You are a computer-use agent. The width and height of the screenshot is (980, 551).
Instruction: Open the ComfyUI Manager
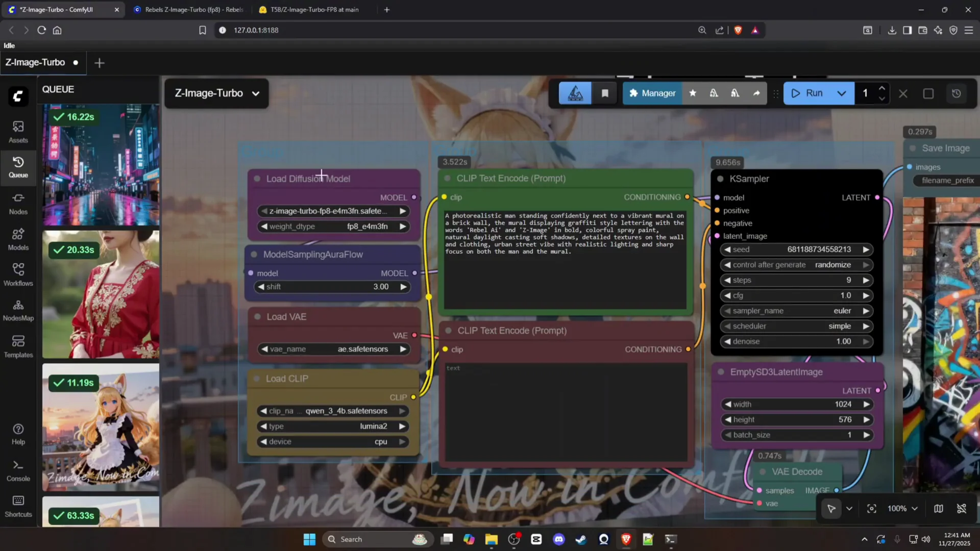click(652, 93)
